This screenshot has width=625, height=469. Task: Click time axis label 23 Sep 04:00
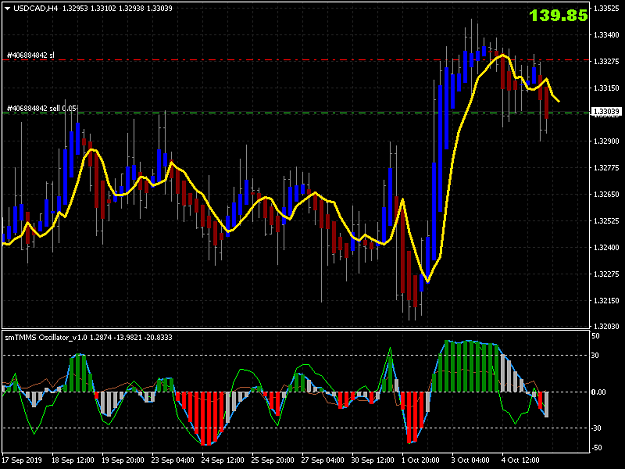tap(173, 460)
